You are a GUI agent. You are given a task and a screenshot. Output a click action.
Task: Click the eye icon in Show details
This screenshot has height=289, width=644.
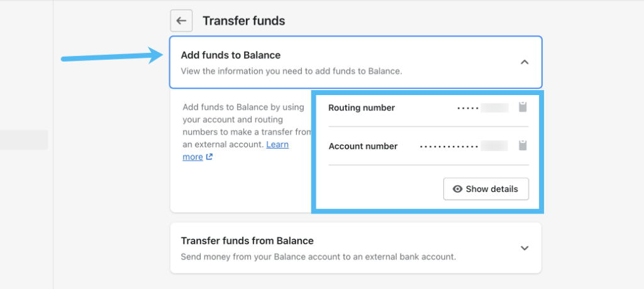click(457, 189)
